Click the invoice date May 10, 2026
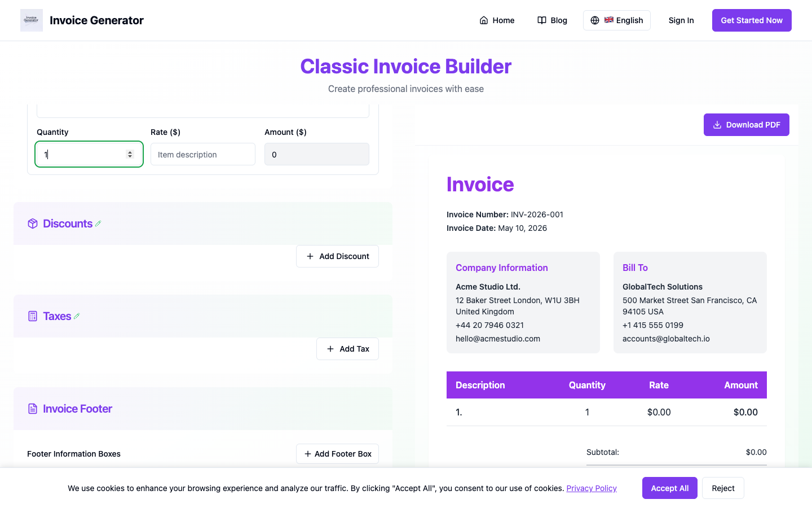The image size is (812, 508). [522, 228]
